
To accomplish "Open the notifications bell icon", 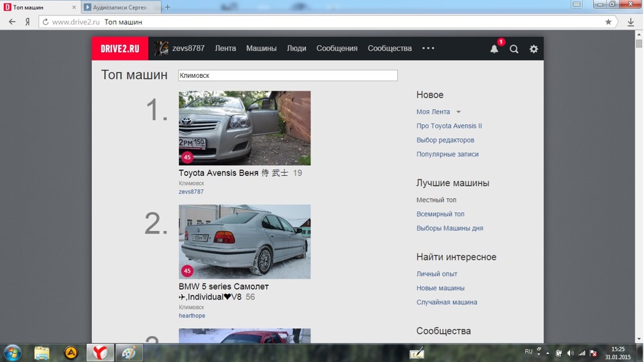I will [494, 49].
